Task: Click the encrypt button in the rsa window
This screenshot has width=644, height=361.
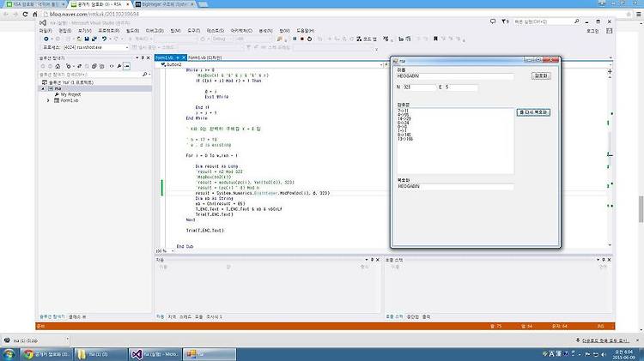Action: (541, 76)
